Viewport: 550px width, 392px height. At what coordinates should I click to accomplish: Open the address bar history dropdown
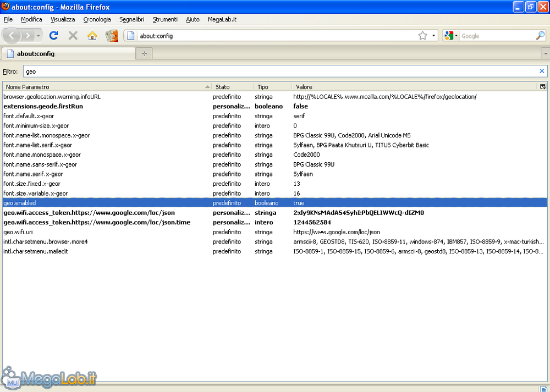click(x=433, y=35)
